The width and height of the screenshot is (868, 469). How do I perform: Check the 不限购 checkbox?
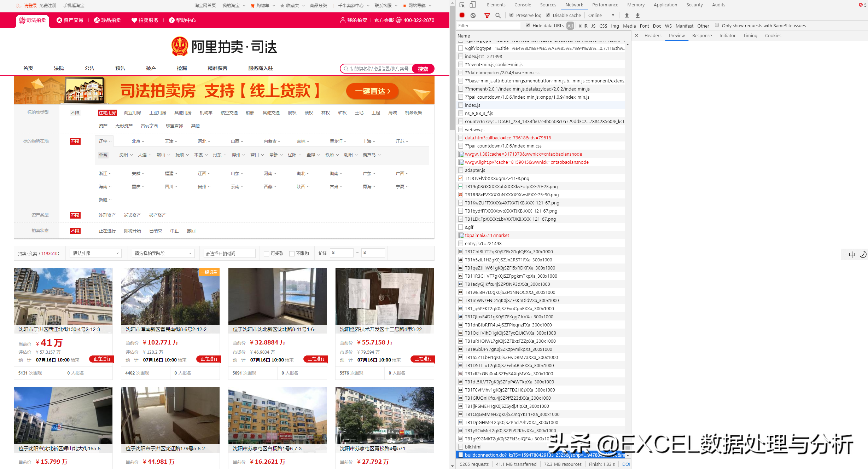point(292,254)
